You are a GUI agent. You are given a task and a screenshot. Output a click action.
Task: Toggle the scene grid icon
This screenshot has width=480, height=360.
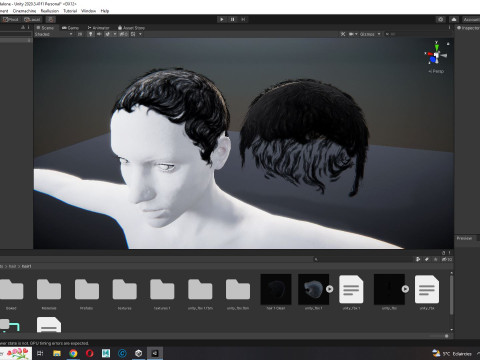[x=133, y=34]
